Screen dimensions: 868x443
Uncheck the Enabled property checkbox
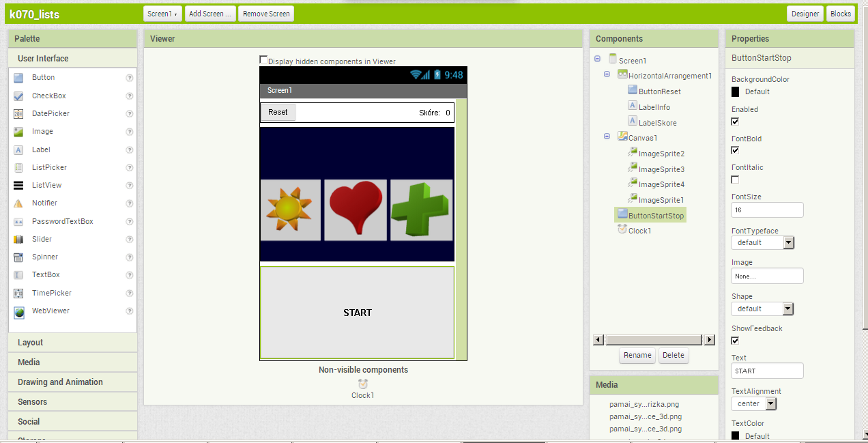[735, 122]
